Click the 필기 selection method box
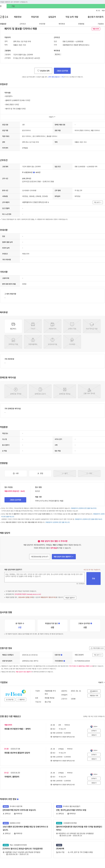Viewport: 105px width, 868px height. [x=65, y=473]
